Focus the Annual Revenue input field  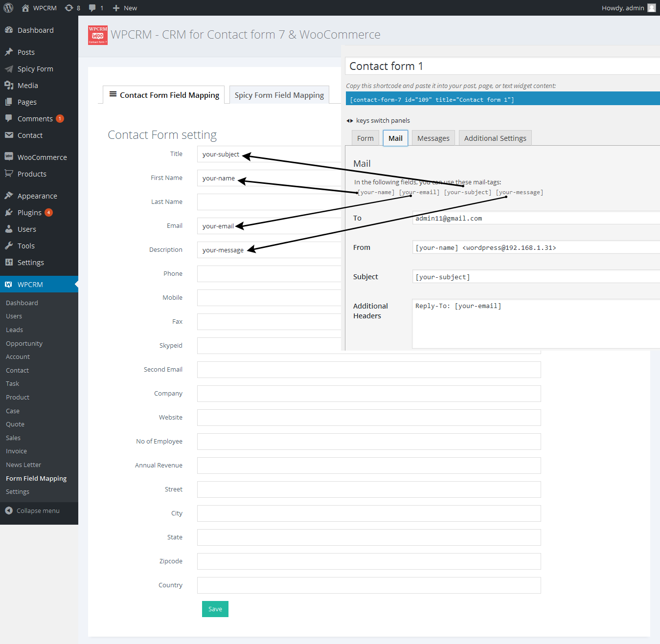(369, 466)
